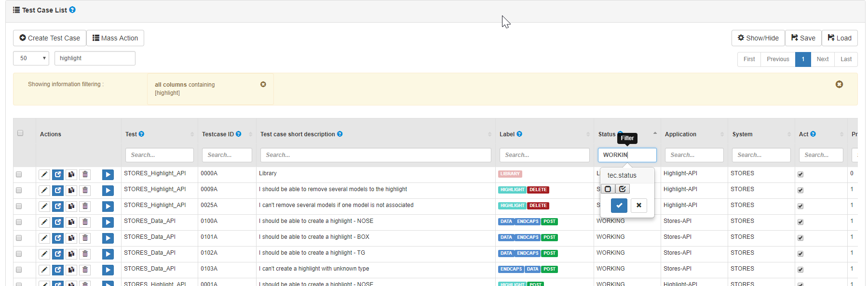Focus Label column search field
868x286 pixels.
544,155
